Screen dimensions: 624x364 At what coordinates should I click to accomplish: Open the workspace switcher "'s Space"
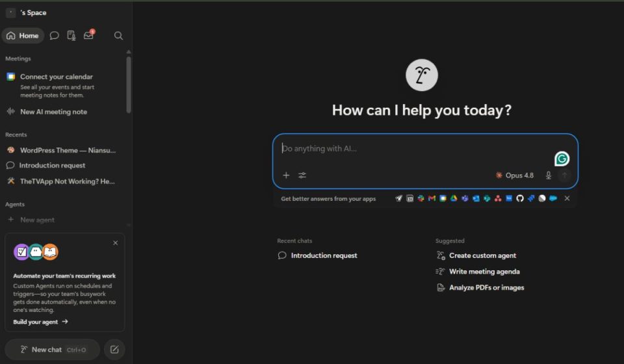click(x=26, y=13)
